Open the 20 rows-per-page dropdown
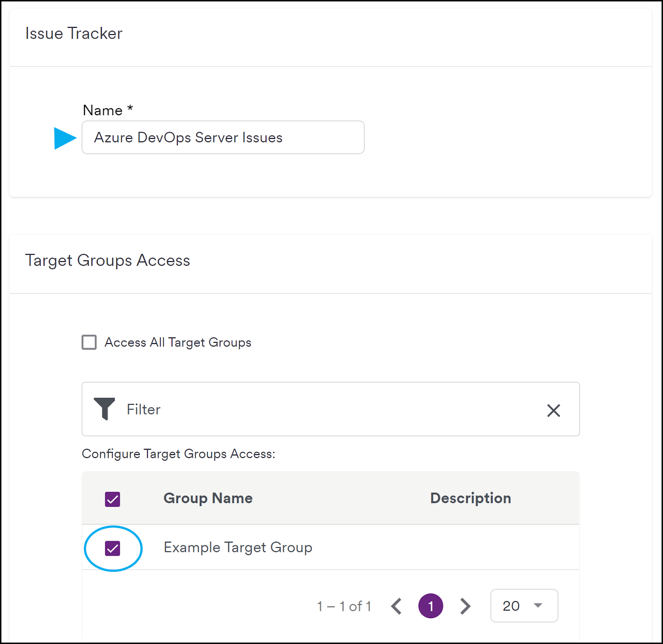This screenshot has width=663, height=644. click(524, 605)
